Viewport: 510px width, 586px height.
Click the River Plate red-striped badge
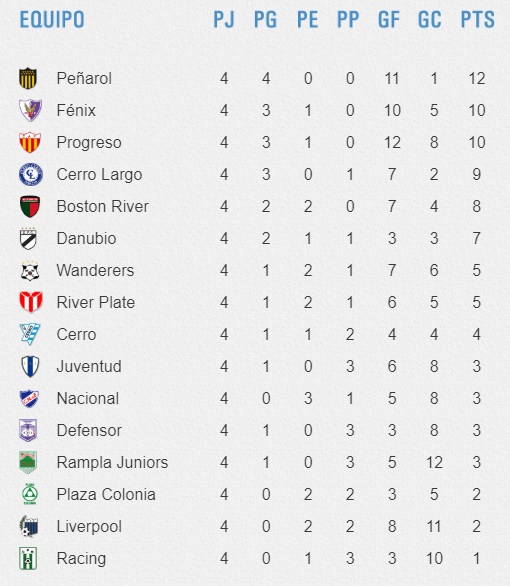tap(31, 302)
